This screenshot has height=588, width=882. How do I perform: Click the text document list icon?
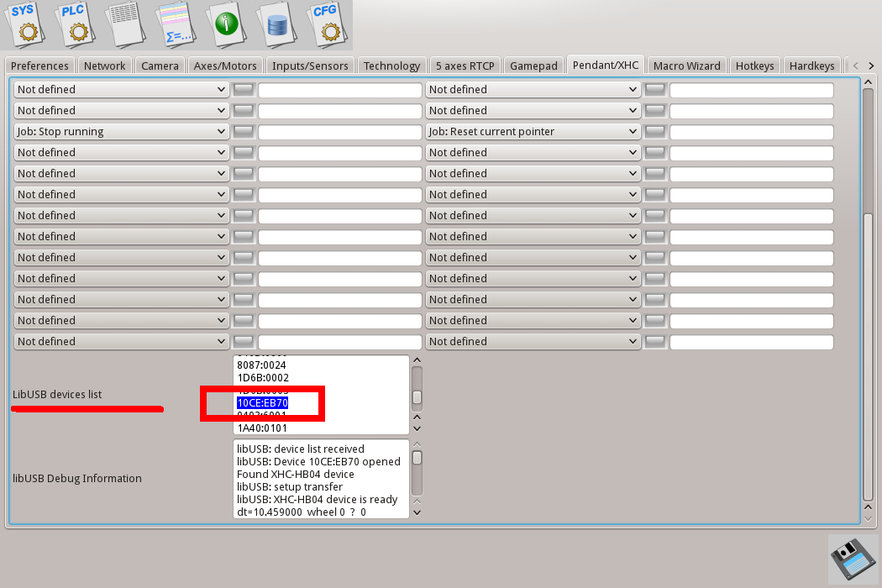click(x=127, y=24)
